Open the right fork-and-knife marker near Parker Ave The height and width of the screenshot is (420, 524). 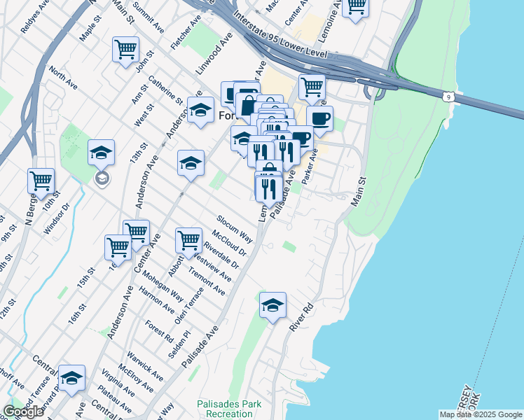[x=287, y=155]
